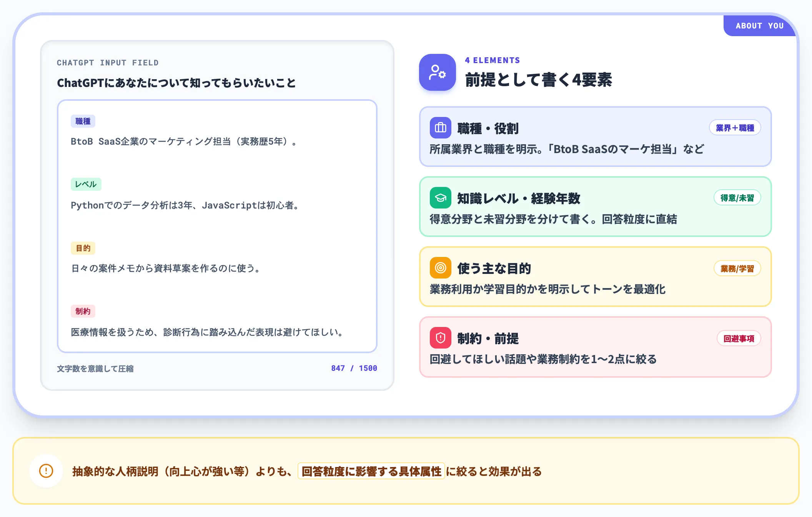Click the user-settings icon beside 前提として書く4要素

click(438, 72)
